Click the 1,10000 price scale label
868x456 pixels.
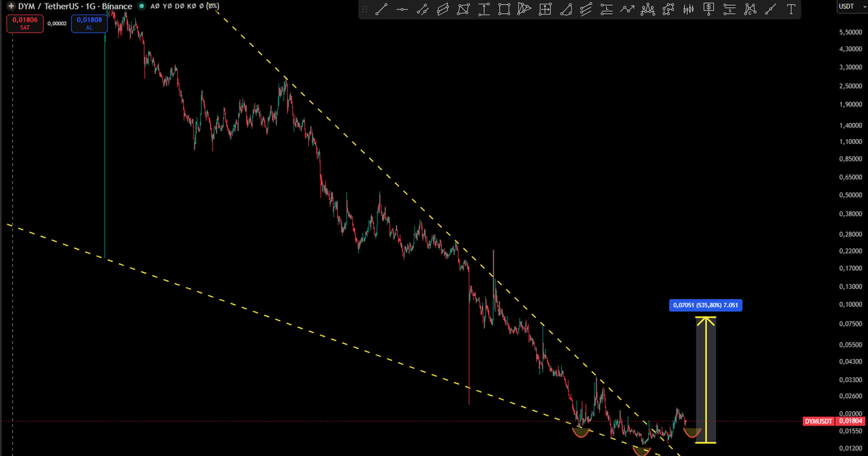pyautogui.click(x=850, y=142)
